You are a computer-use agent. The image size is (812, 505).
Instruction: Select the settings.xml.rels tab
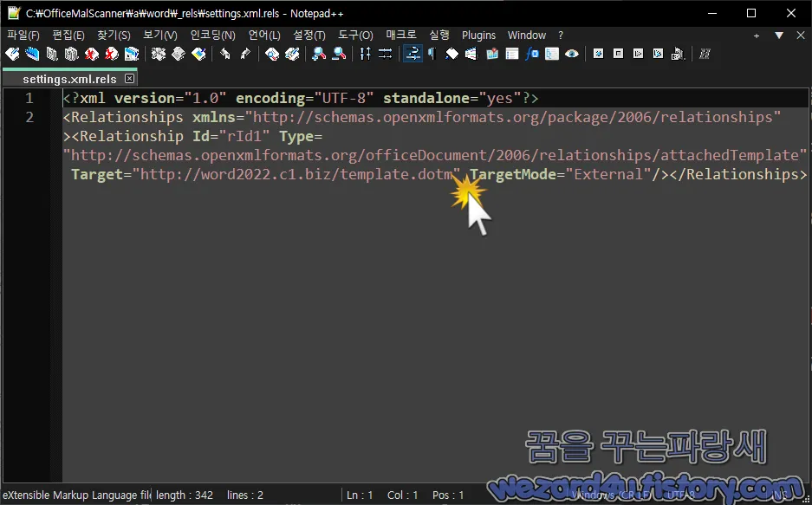click(x=69, y=79)
